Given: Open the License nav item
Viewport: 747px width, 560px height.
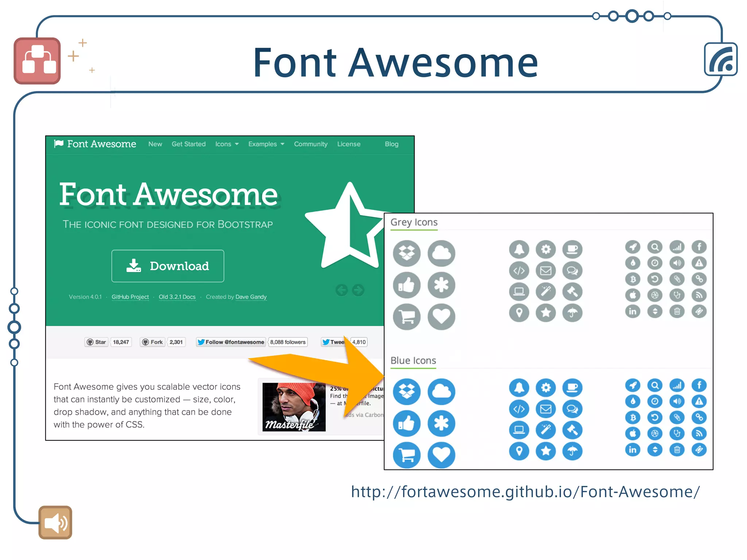Looking at the screenshot, I should 349,144.
